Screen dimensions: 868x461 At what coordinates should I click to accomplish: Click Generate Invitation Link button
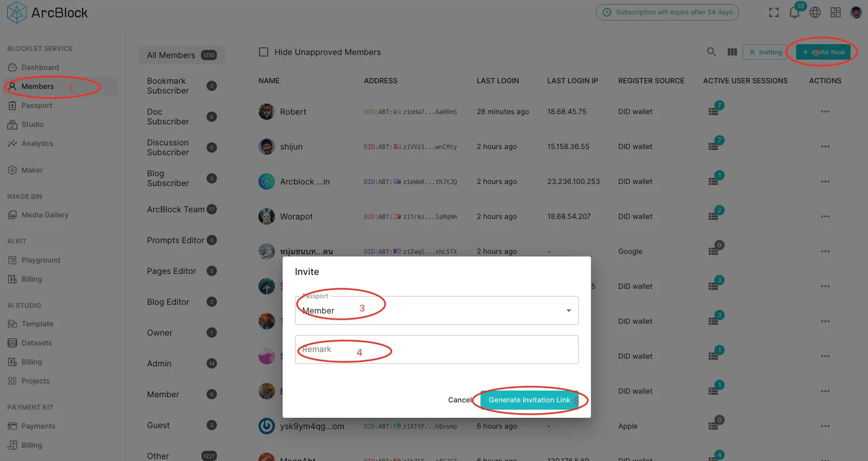pyautogui.click(x=529, y=400)
